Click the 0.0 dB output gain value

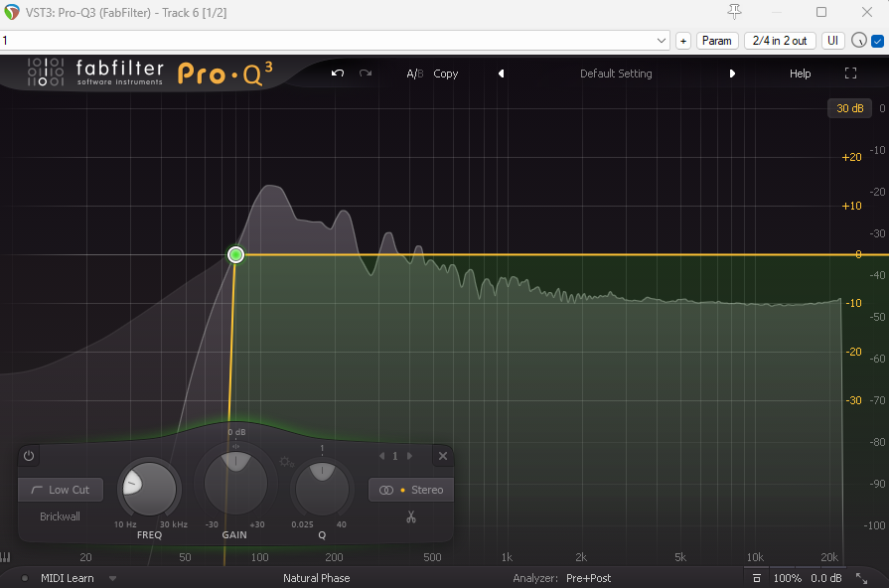coord(826,578)
